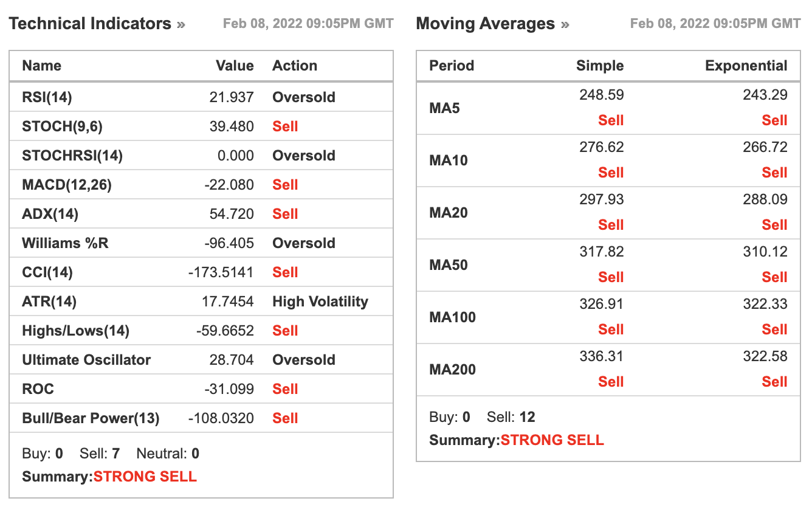Select the MA5 period row

click(x=608, y=108)
